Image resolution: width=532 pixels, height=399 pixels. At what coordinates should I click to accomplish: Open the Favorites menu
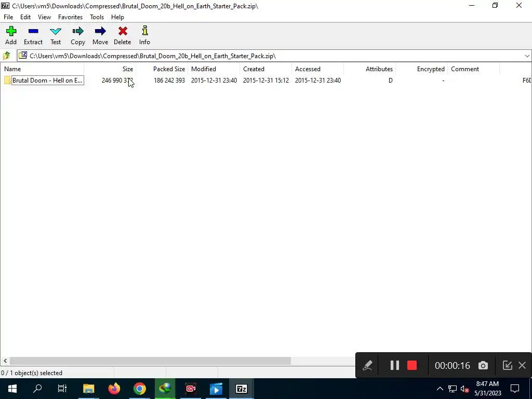70,17
